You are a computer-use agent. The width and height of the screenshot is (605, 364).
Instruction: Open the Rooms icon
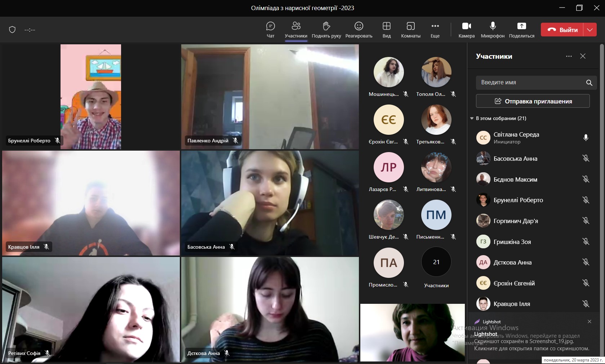tap(411, 26)
